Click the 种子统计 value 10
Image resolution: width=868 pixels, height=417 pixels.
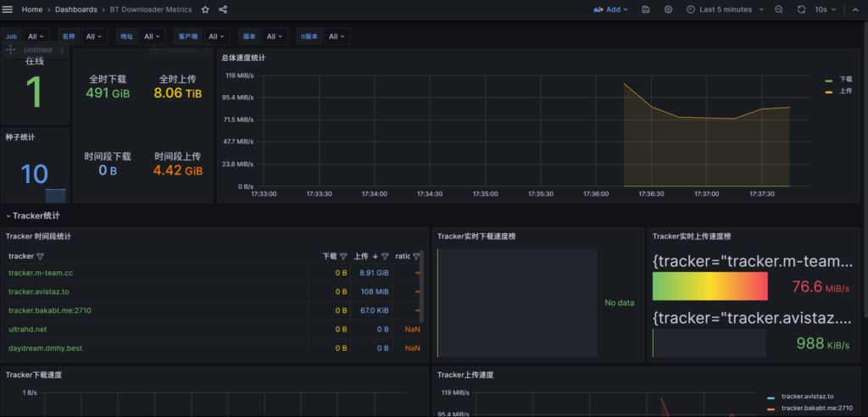[x=34, y=174]
